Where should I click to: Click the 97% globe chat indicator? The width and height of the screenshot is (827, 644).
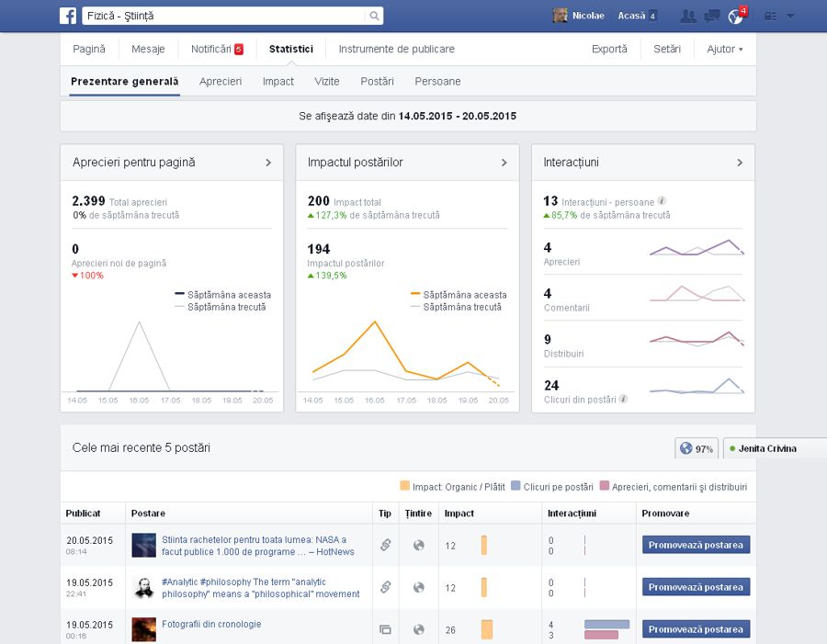point(697,448)
